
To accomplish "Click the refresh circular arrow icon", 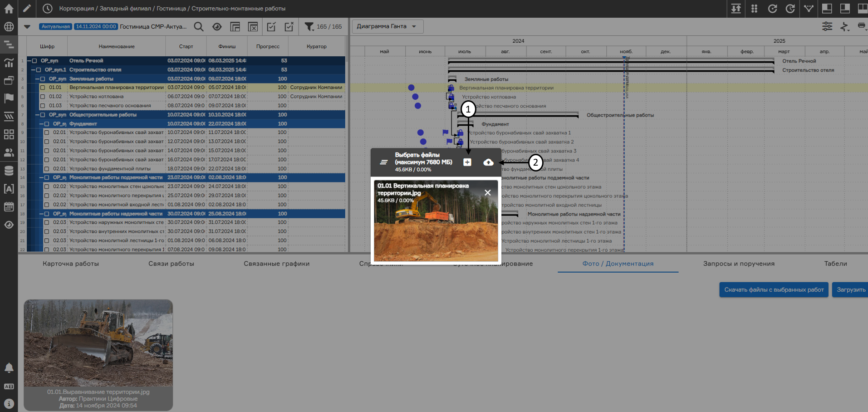I will pyautogui.click(x=772, y=9).
